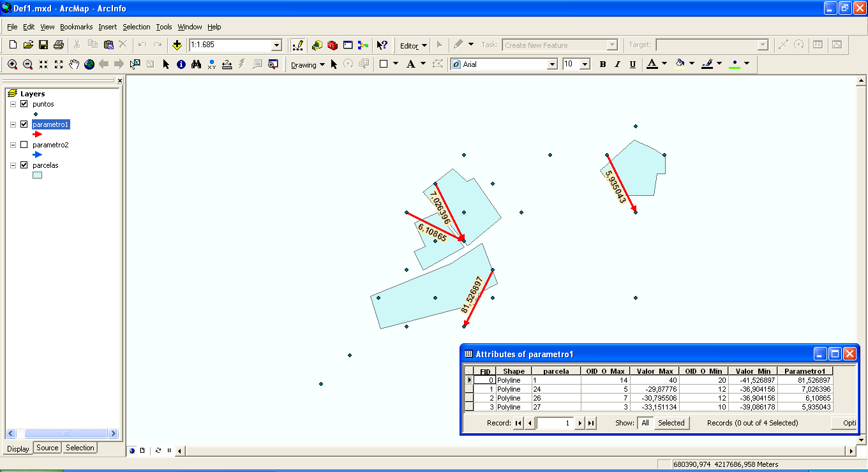Click the fill color paint bucket swatch

point(680,64)
